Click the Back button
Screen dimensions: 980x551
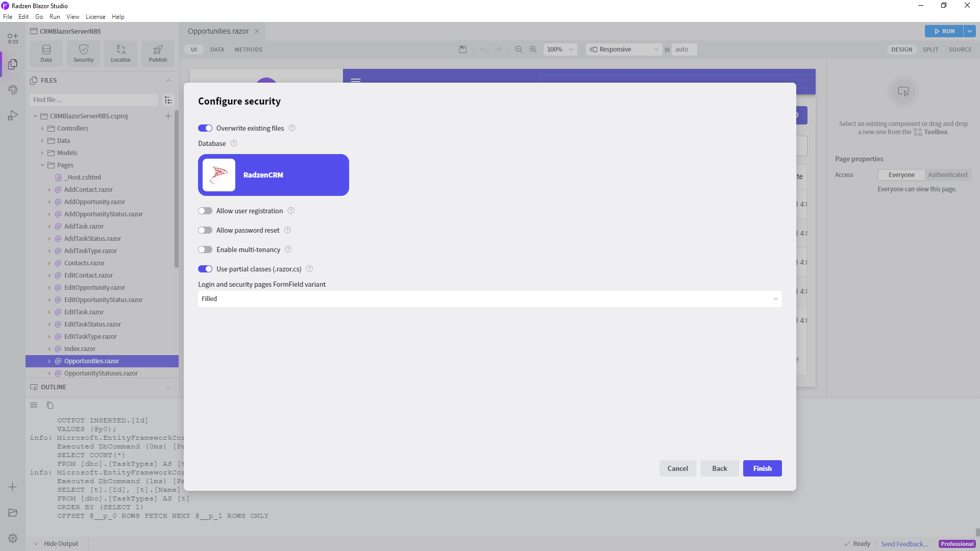coord(720,468)
